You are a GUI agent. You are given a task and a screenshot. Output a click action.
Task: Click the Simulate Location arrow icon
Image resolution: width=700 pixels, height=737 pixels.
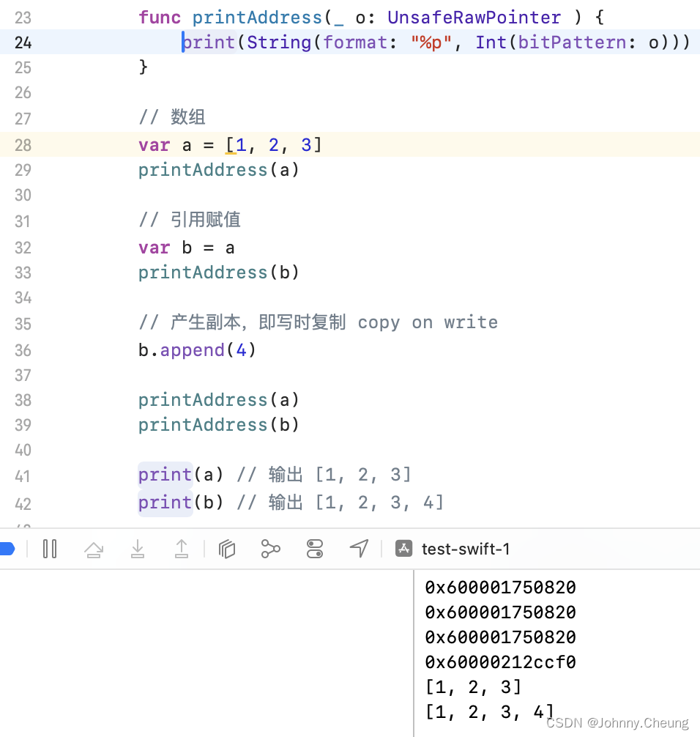pos(360,549)
